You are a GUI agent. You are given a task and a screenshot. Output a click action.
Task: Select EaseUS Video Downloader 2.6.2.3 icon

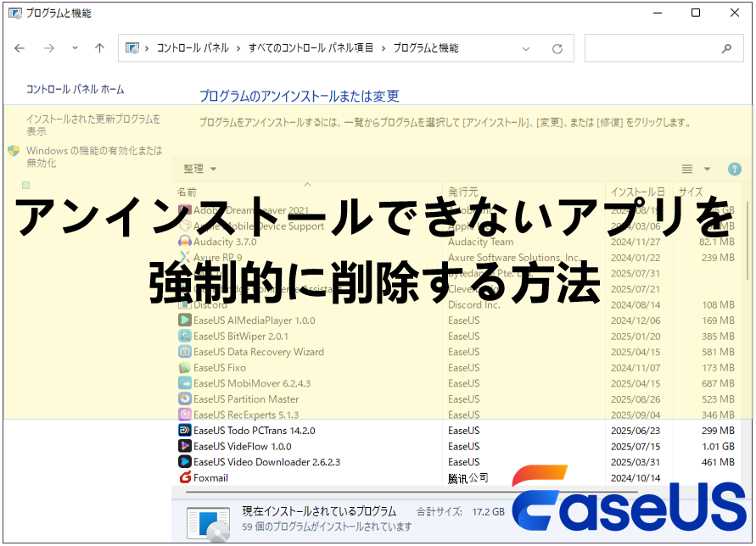[x=185, y=462]
